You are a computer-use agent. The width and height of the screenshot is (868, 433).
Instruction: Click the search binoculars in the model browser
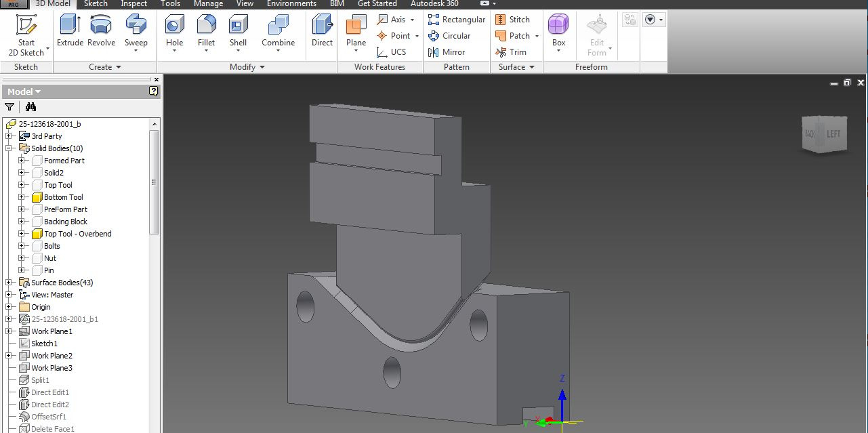click(x=30, y=107)
